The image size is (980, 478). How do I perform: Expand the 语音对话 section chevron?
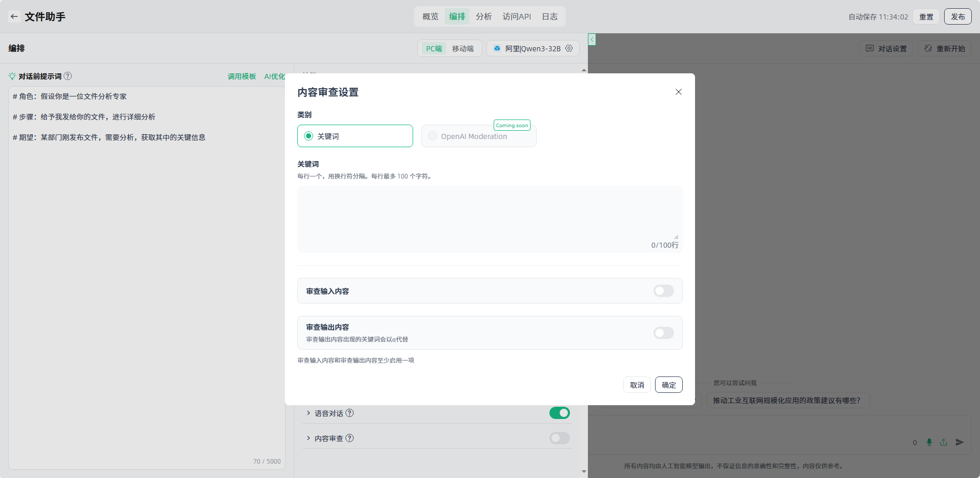(308, 413)
